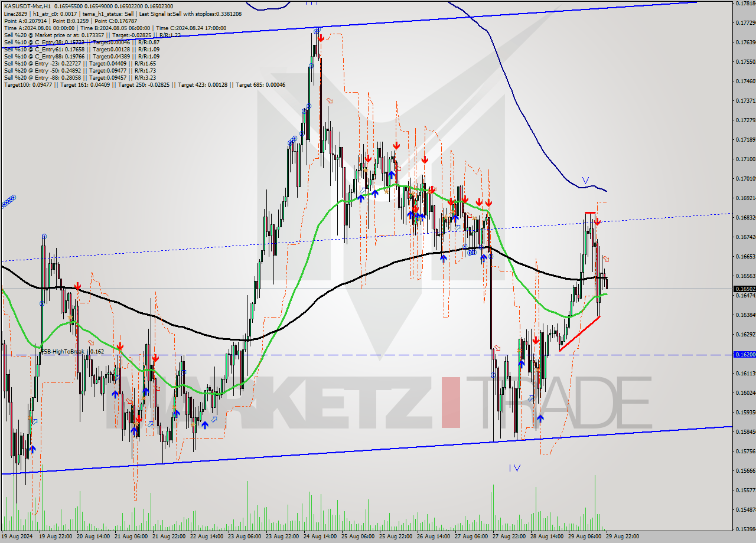
Task: Click the 0.17460 price axis label
Action: click(x=745, y=81)
